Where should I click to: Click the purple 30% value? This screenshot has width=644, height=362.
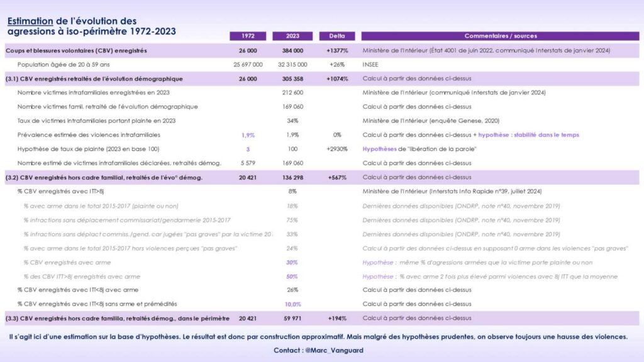[x=292, y=262]
